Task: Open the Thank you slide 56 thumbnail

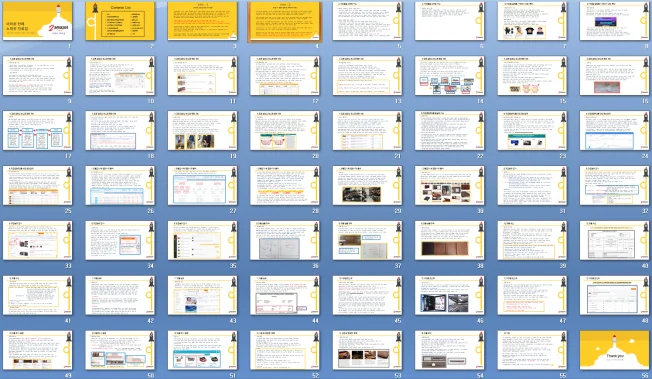Action: (x=615, y=350)
